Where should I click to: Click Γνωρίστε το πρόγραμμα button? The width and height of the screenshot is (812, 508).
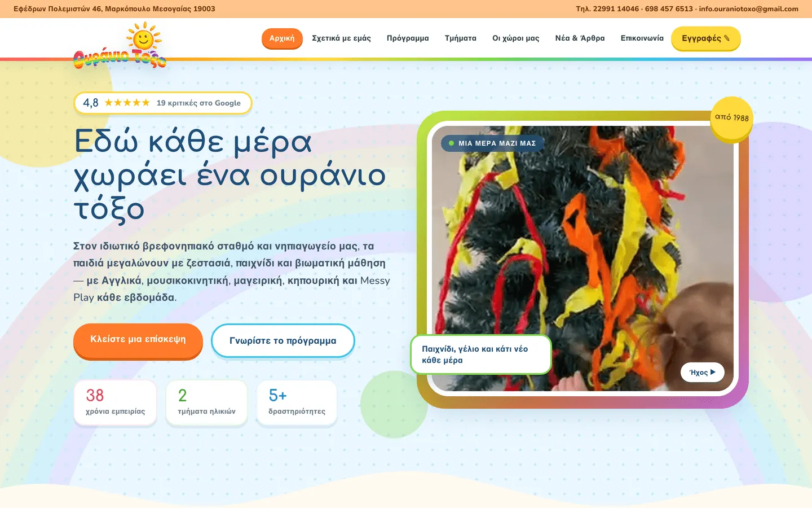(283, 341)
